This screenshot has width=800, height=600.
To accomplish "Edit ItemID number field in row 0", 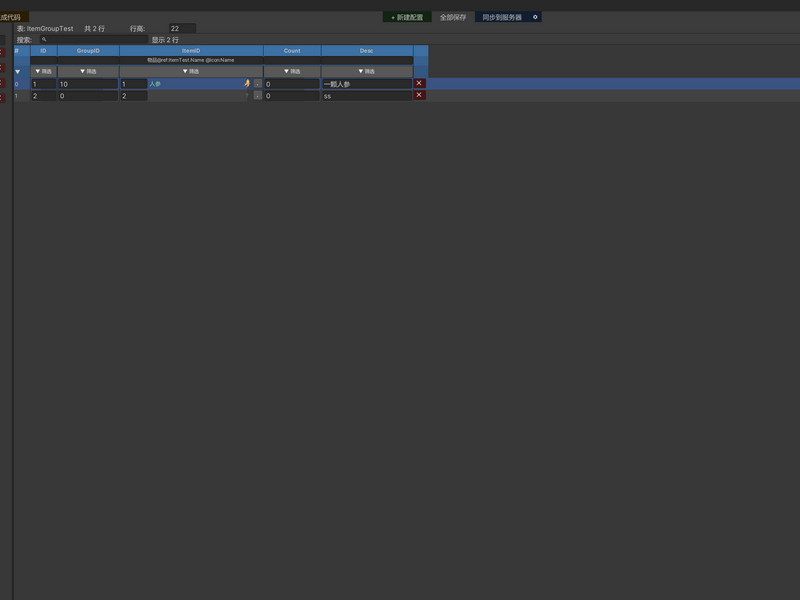I will (x=134, y=84).
